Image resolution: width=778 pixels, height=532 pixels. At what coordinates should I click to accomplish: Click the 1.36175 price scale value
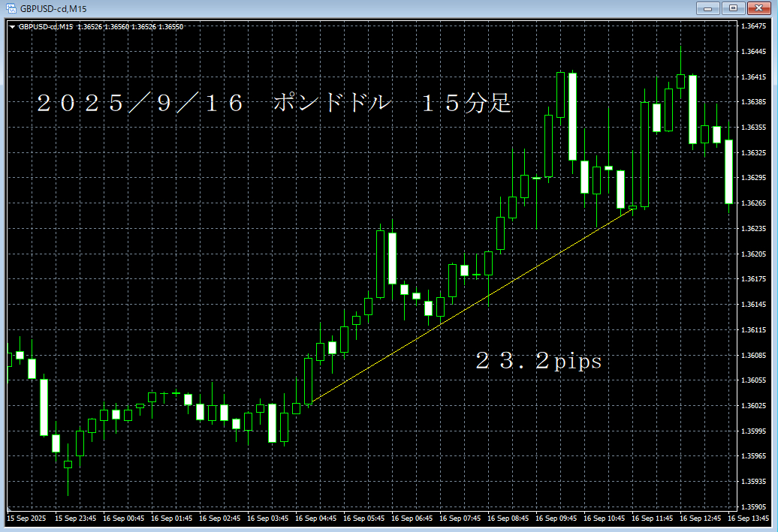pyautogui.click(x=753, y=279)
